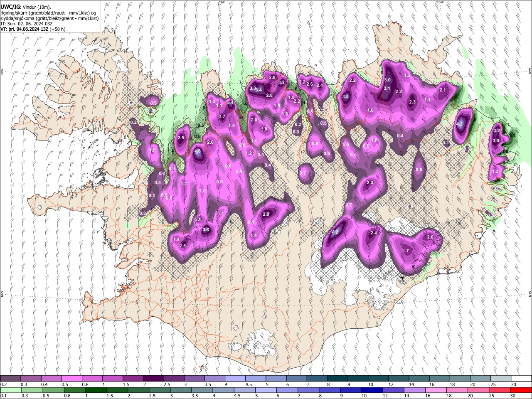Click the 3.3 precipitation value on the map
The image size is (532, 399).
tap(253, 88)
